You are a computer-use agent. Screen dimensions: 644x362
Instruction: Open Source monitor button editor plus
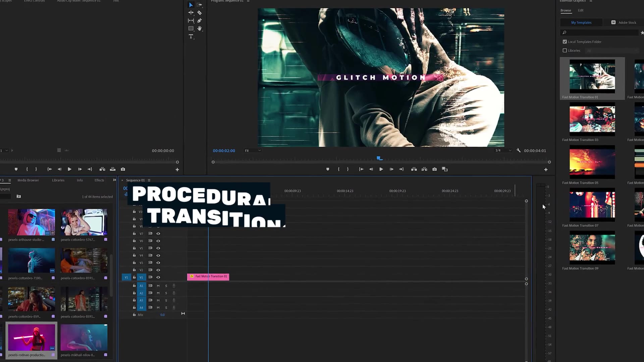pos(177,170)
